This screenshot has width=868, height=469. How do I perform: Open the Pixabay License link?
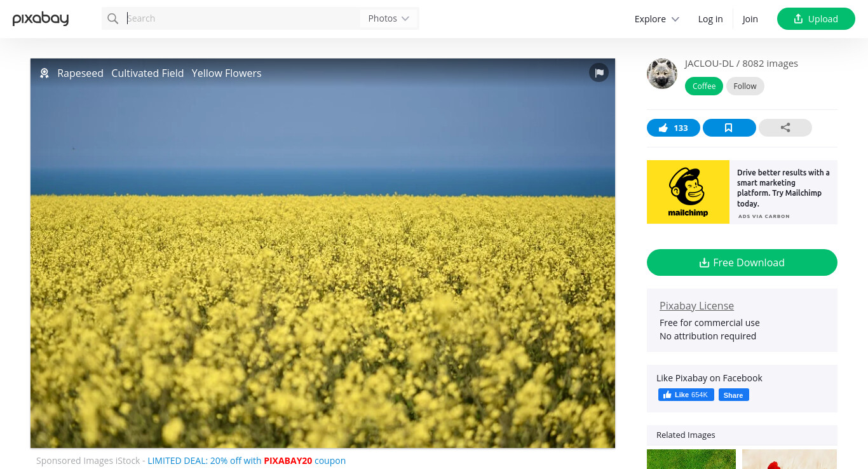[696, 306]
